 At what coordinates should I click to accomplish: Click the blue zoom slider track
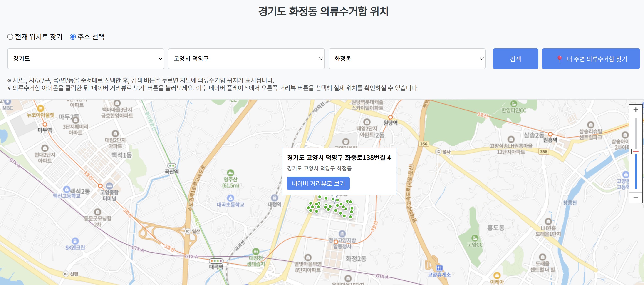point(636,171)
